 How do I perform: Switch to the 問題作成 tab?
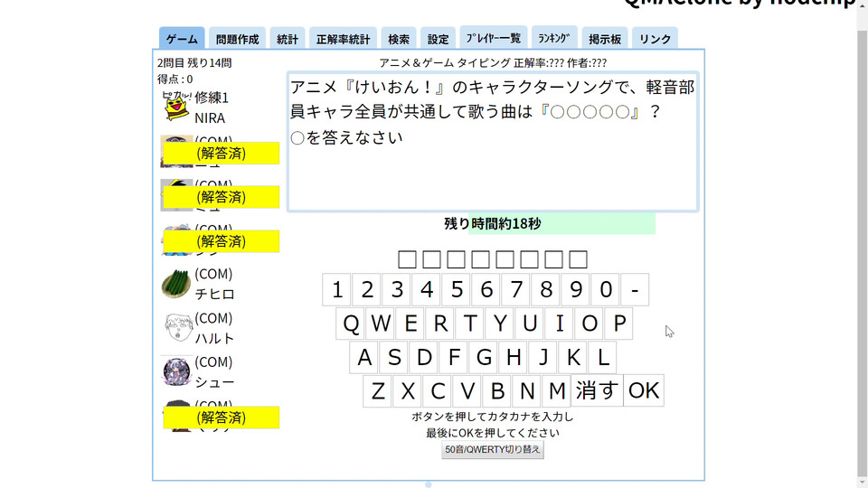click(x=238, y=39)
